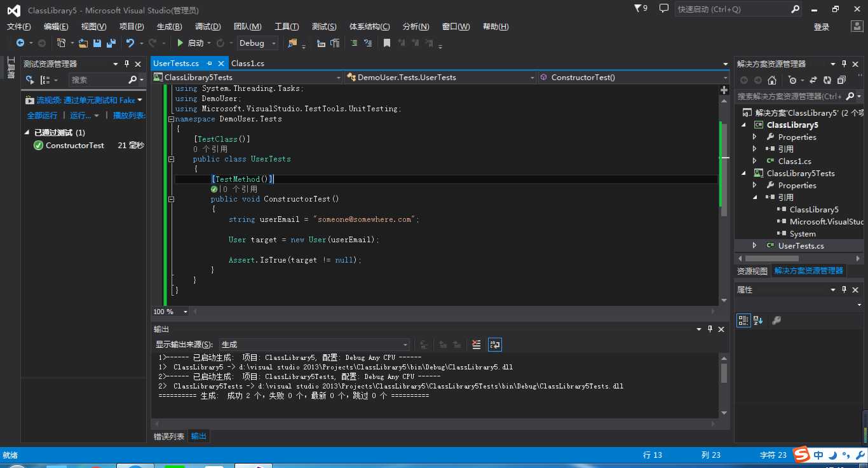Start debugging with the green 启动 button
This screenshot has height=468, width=868.
coord(191,43)
